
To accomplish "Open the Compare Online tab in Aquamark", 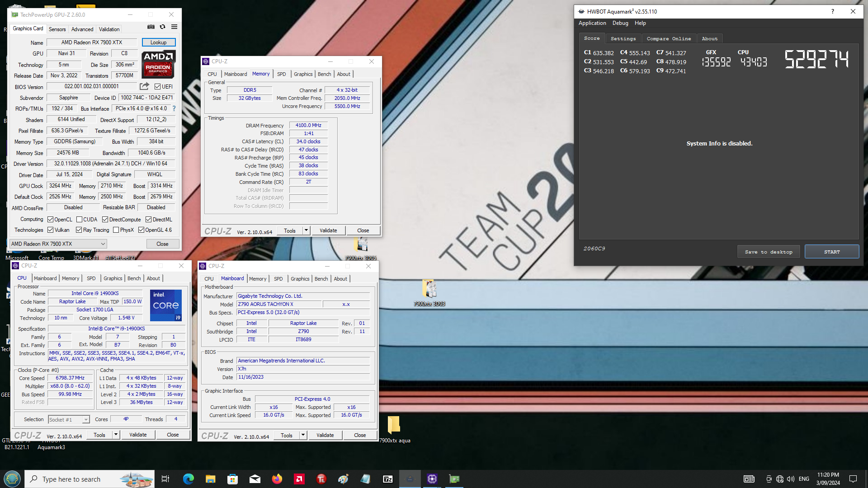I will pos(669,39).
